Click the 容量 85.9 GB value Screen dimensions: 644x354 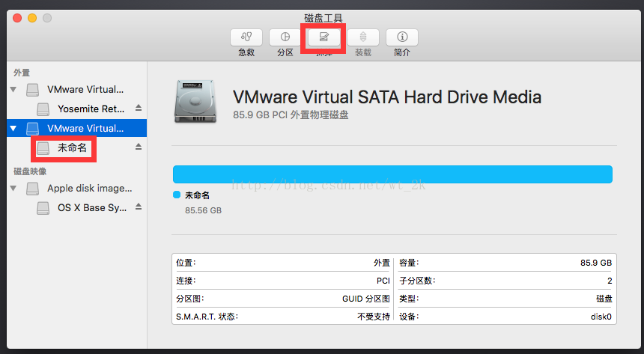coord(596,263)
